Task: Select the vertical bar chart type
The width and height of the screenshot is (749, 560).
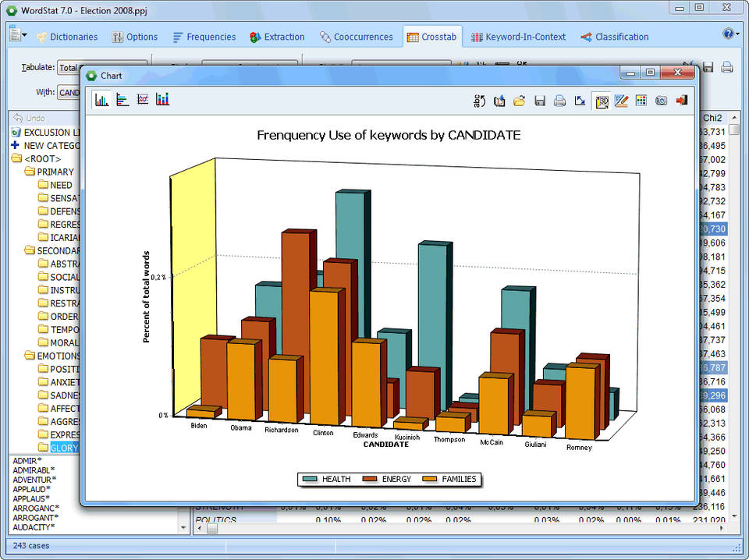Action: click(101, 100)
